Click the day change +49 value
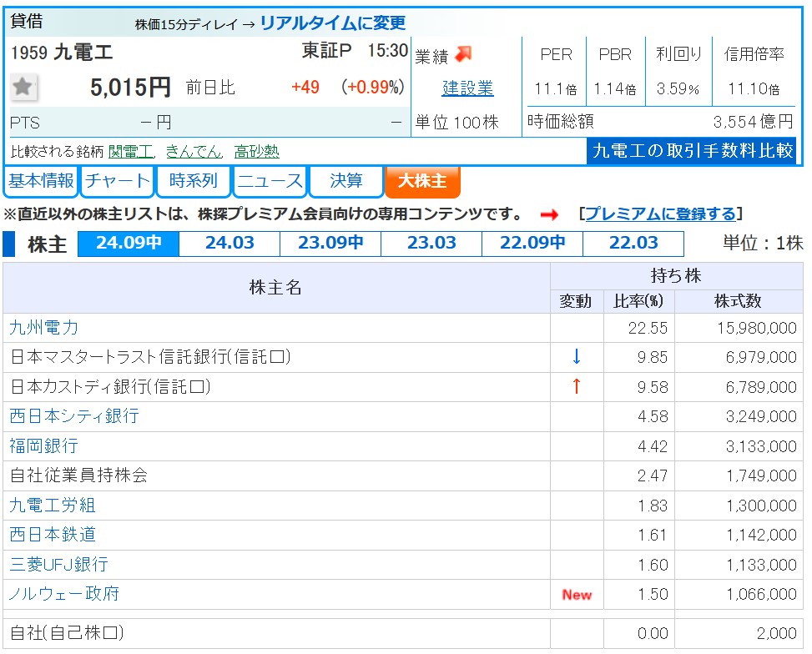812x654 pixels. click(305, 87)
